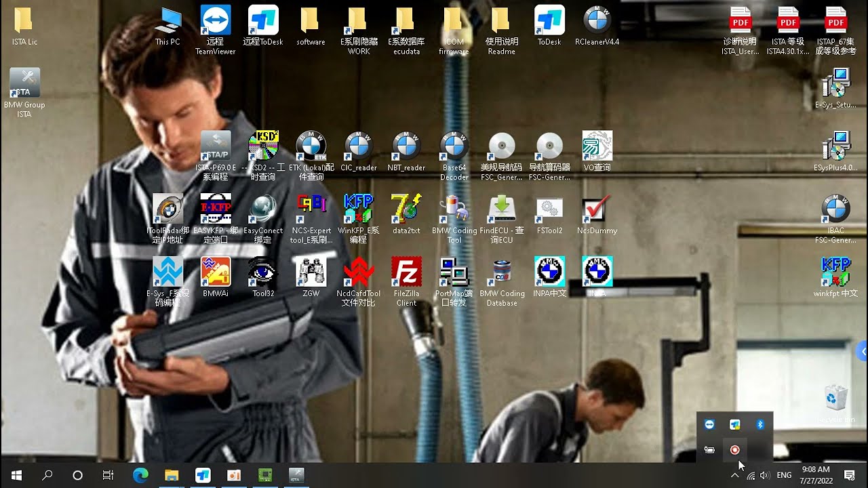868x488 pixels.
Task: Collapse the hidden tray icons chevron
Action: click(x=734, y=476)
